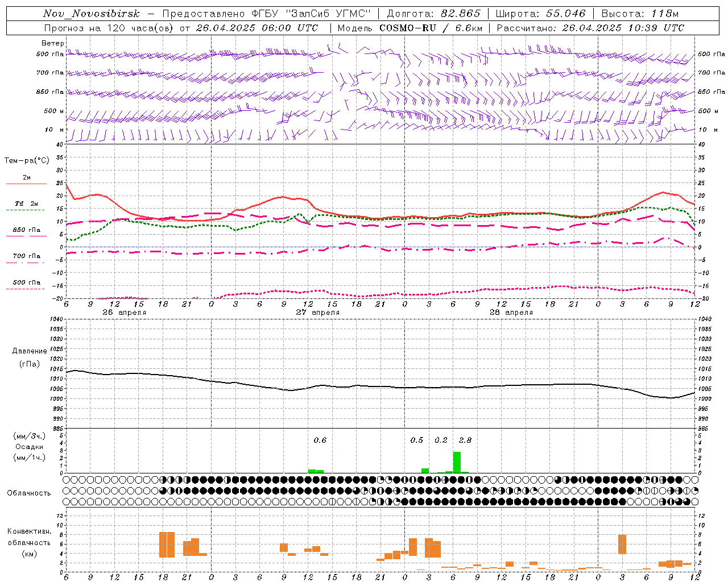Click the (мм/3ч.) precipitation unit label
Image resolution: width=728 pixels, height=582 pixels.
click(x=30, y=436)
